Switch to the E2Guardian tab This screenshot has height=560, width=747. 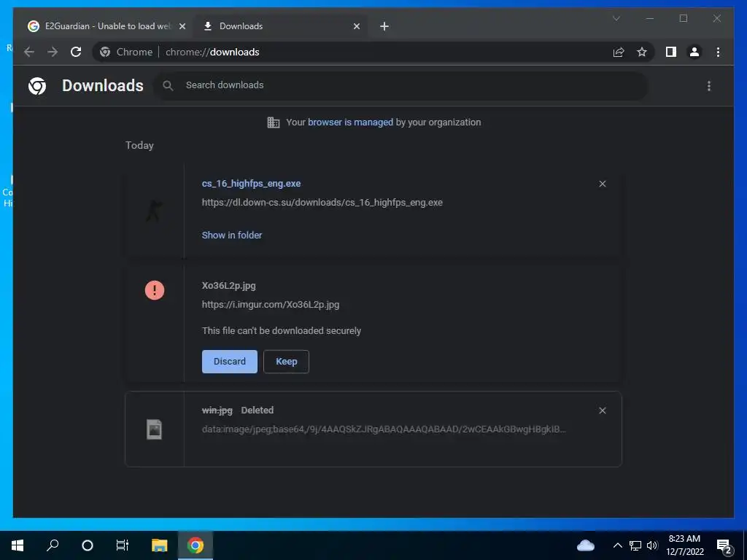pos(107,26)
